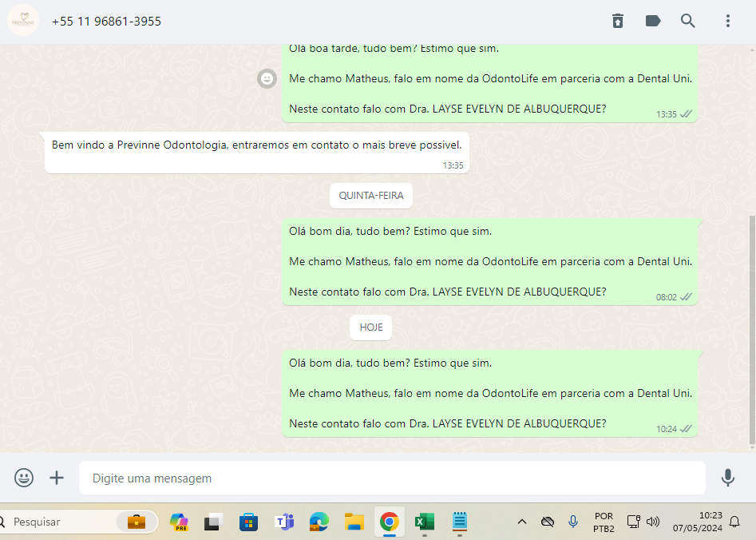Focus the 'Digite uma mensagem' input field
The height and width of the screenshot is (540, 756).
click(x=392, y=478)
